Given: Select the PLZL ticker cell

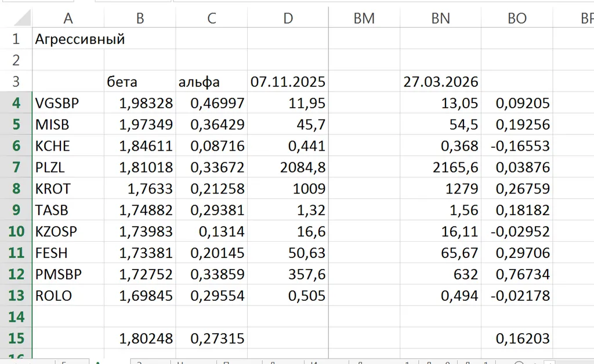Looking at the screenshot, I should click(x=68, y=167).
